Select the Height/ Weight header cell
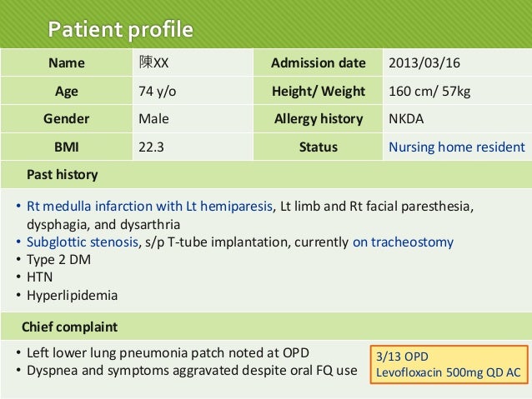Viewport: 532px width, 399px height. (319, 91)
